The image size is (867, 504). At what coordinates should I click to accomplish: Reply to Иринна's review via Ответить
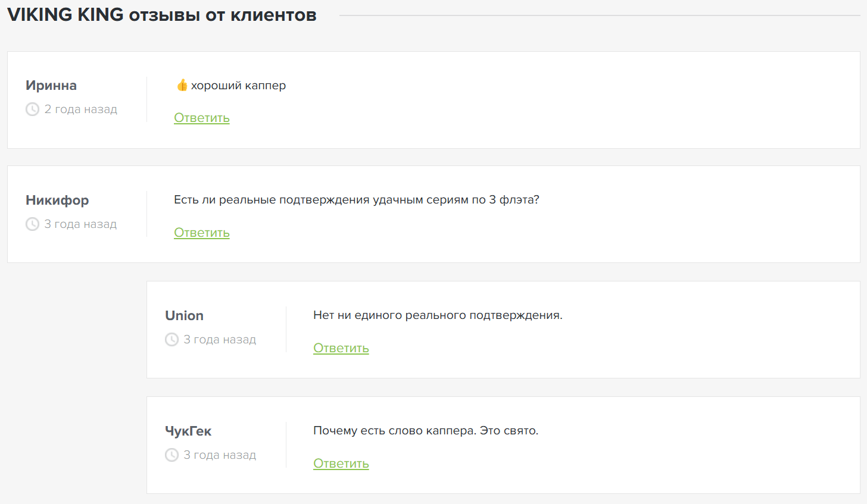(x=202, y=118)
